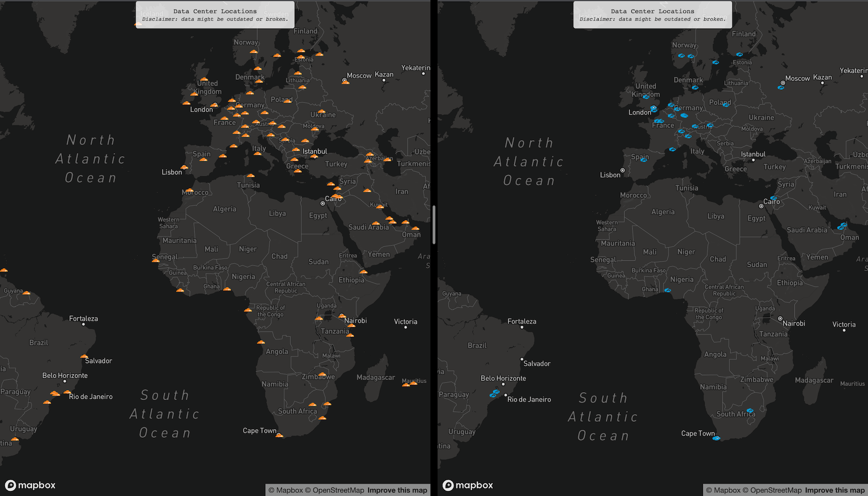Click the blue marker in Poland
The height and width of the screenshot is (496, 868).
pyautogui.click(x=726, y=104)
